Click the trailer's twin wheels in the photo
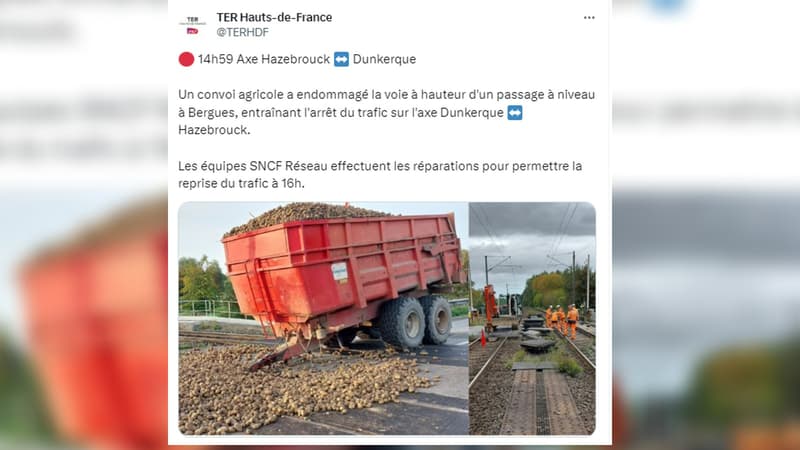800x450 pixels. [415, 320]
